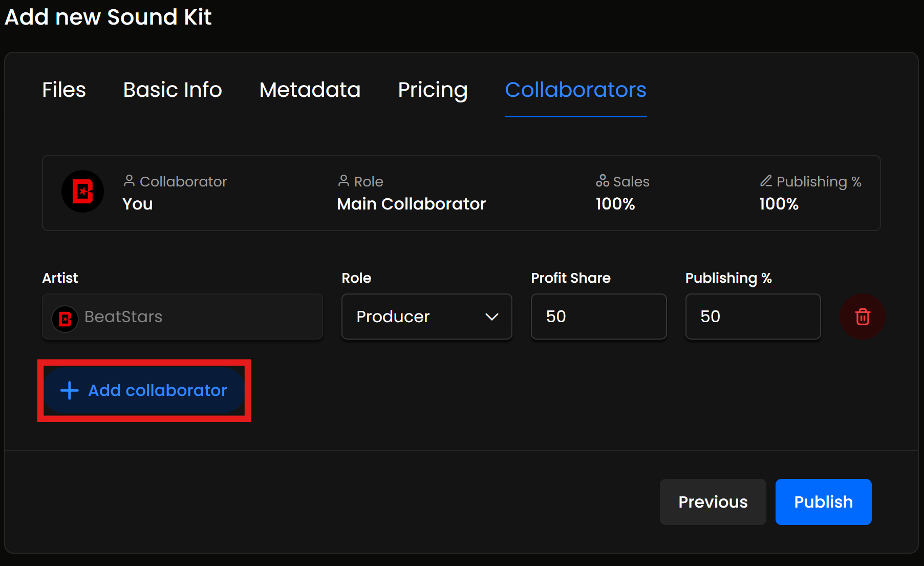Click the Publishing % input showing 50
The image size is (924, 566).
coord(753,317)
